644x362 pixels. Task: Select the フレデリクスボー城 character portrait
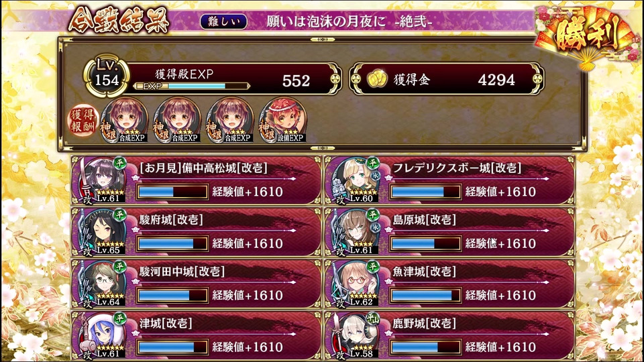[x=356, y=180]
